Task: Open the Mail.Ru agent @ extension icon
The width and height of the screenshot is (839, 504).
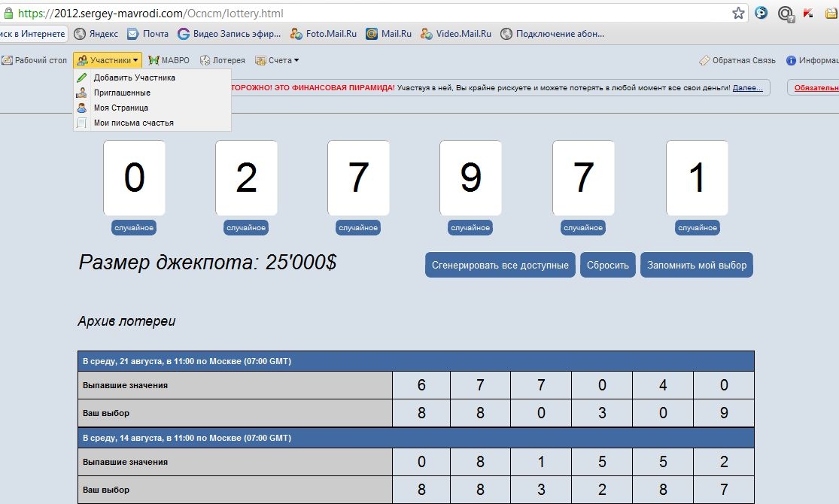Action: click(x=785, y=13)
